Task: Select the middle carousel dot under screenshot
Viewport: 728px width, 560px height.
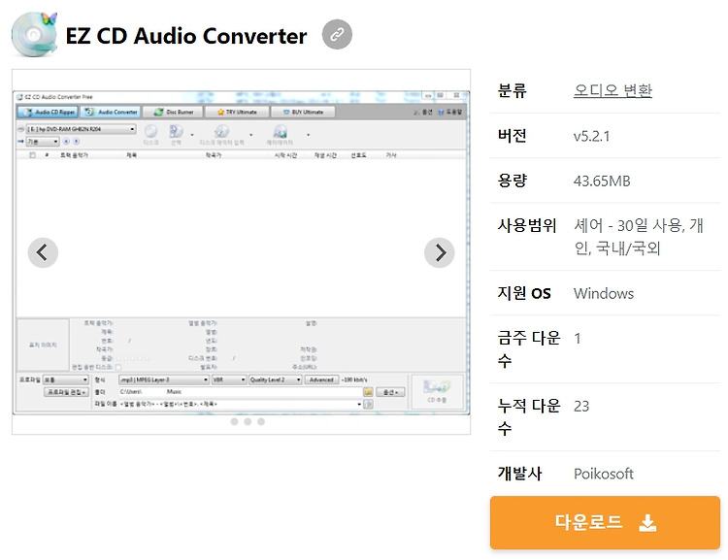Action: click(x=248, y=421)
